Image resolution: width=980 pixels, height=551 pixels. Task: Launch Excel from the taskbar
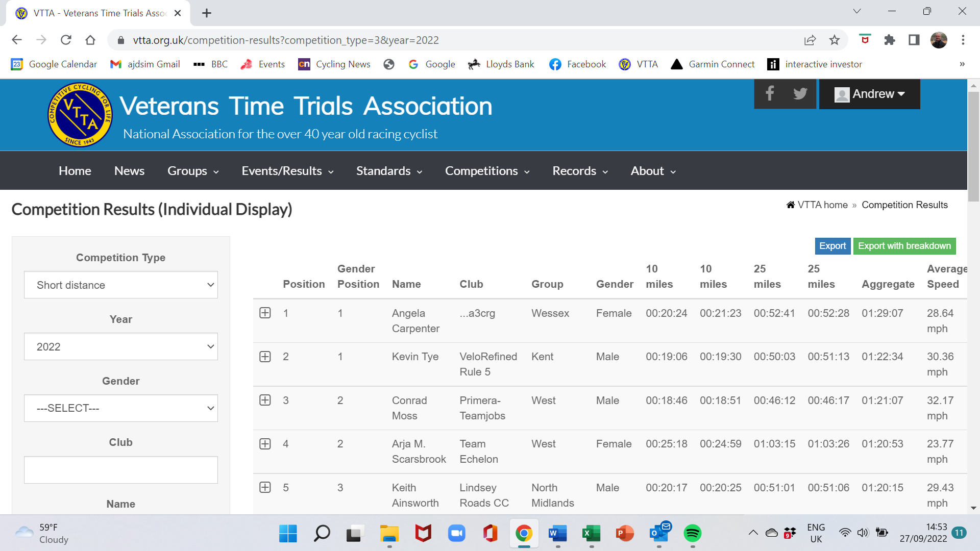pyautogui.click(x=592, y=533)
